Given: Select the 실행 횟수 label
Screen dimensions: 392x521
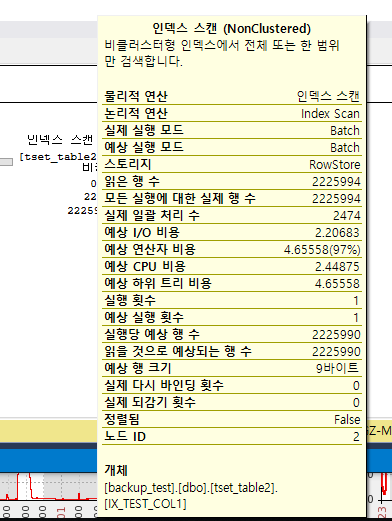Looking at the screenshot, I should coord(130,300).
